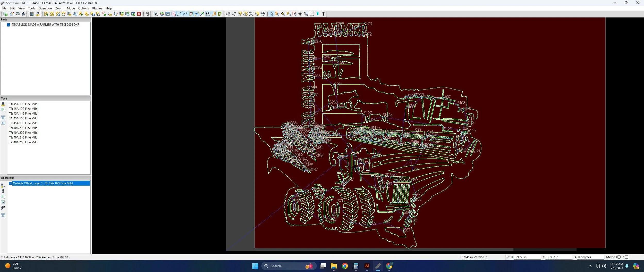Open the layers stack icon
This screenshot has height=272, width=644.
pos(162,14)
